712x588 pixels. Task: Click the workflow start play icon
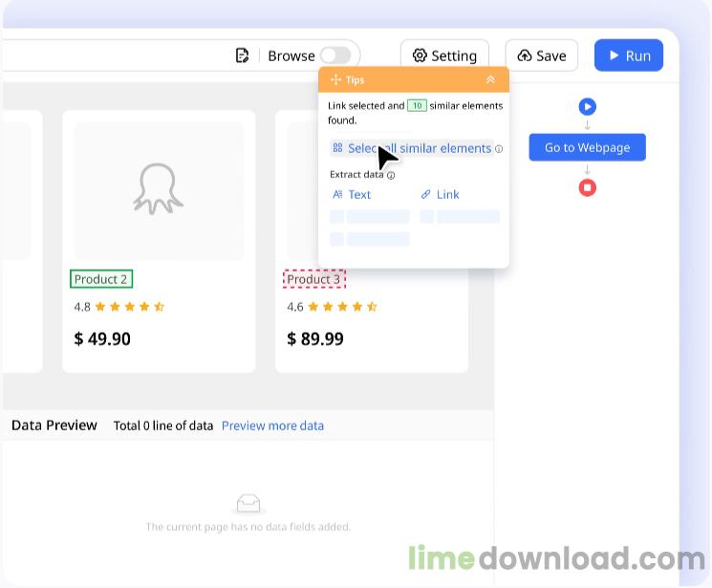587,107
